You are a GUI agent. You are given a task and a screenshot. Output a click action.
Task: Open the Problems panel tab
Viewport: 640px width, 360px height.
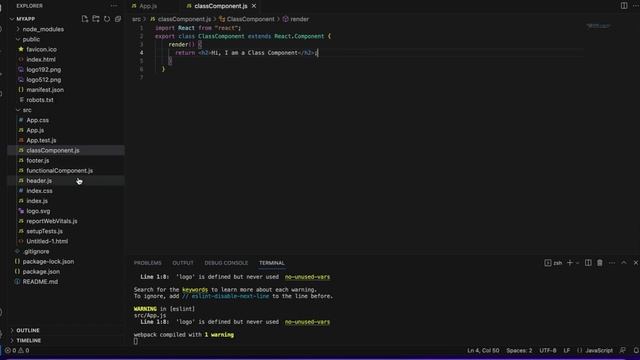(148, 263)
